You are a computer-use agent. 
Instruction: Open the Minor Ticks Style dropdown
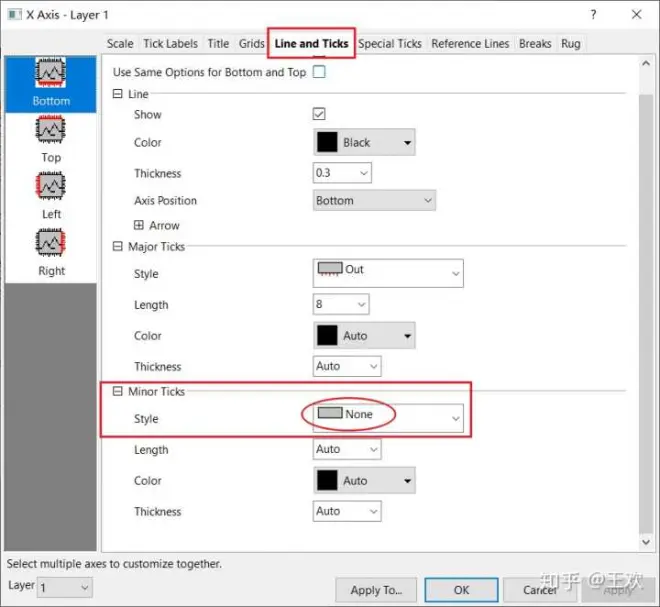pos(388,418)
